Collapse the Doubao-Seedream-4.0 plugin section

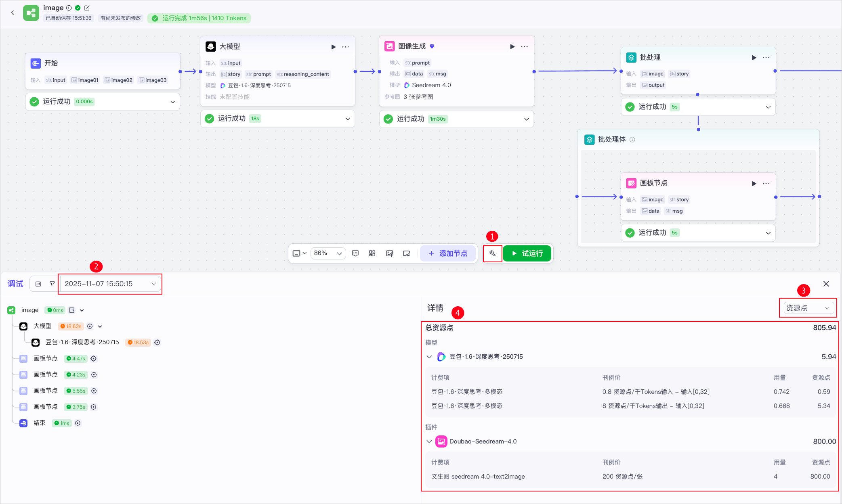click(429, 441)
